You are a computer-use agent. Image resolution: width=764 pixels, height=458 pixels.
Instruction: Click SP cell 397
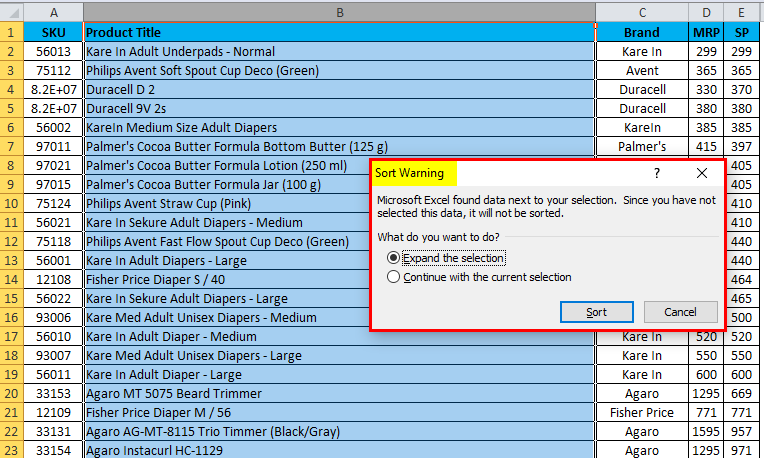point(741,146)
